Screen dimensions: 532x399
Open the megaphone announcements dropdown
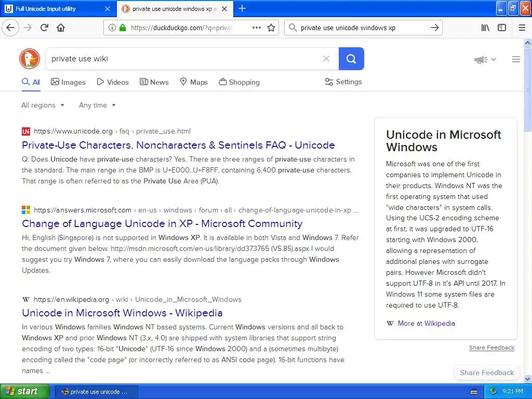[x=485, y=60]
